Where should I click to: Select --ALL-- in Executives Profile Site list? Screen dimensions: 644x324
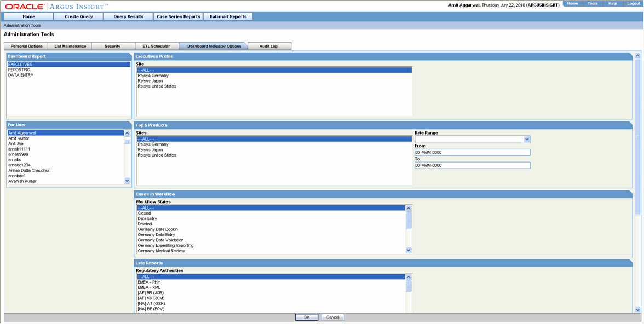(274, 70)
